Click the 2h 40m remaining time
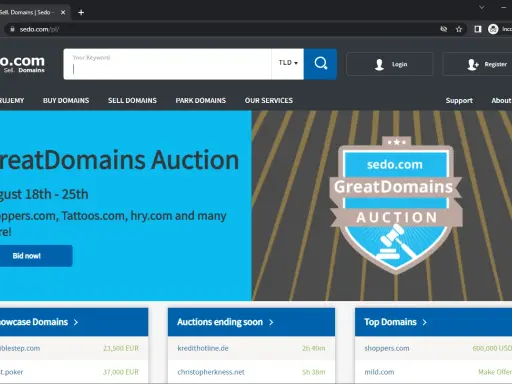This screenshot has width=512, height=384. click(313, 348)
